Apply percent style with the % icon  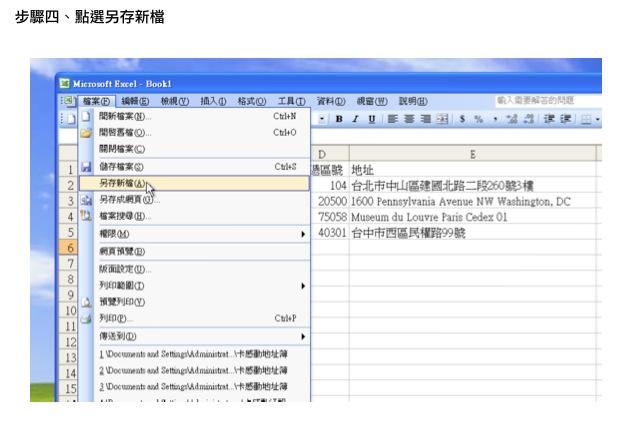(x=478, y=119)
